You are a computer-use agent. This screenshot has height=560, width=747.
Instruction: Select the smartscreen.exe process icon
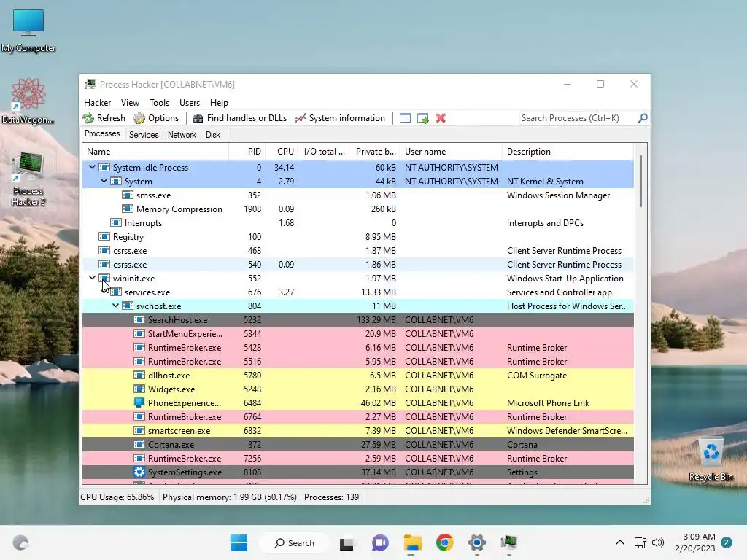(139, 430)
